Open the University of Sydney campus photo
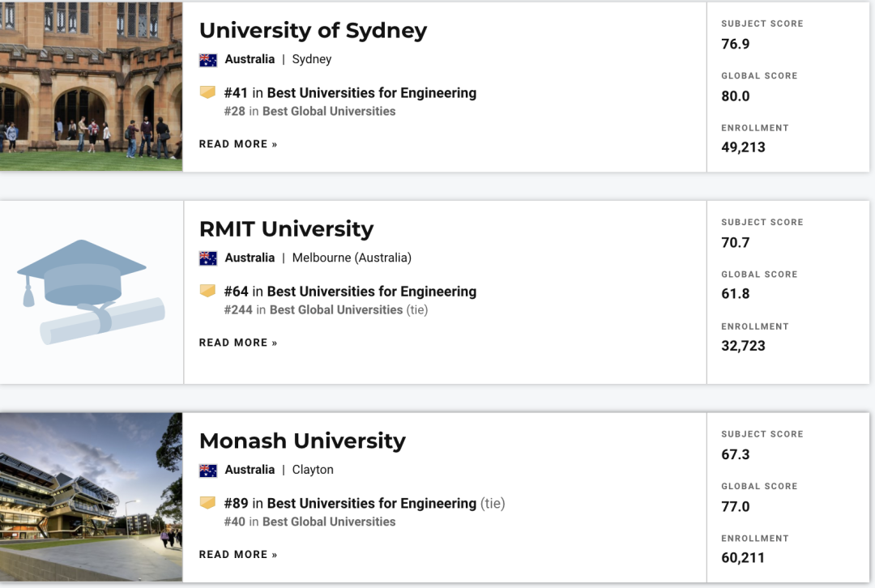Image resolution: width=875 pixels, height=588 pixels. (x=91, y=87)
